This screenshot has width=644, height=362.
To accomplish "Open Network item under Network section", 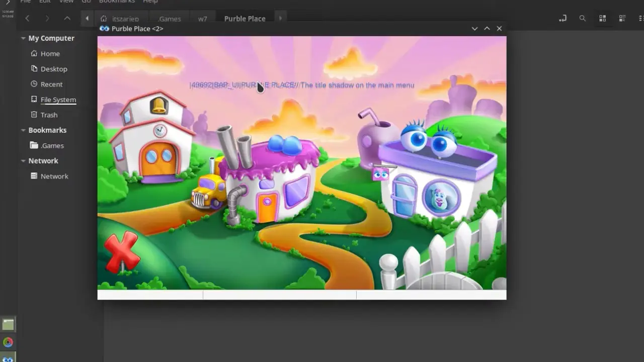I will (54, 176).
